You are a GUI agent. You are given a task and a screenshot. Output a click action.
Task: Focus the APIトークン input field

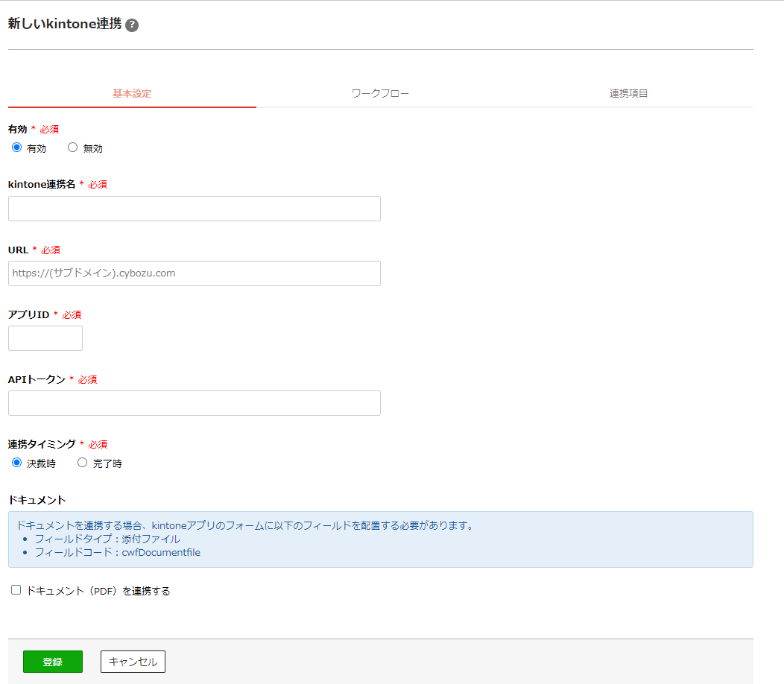194,403
